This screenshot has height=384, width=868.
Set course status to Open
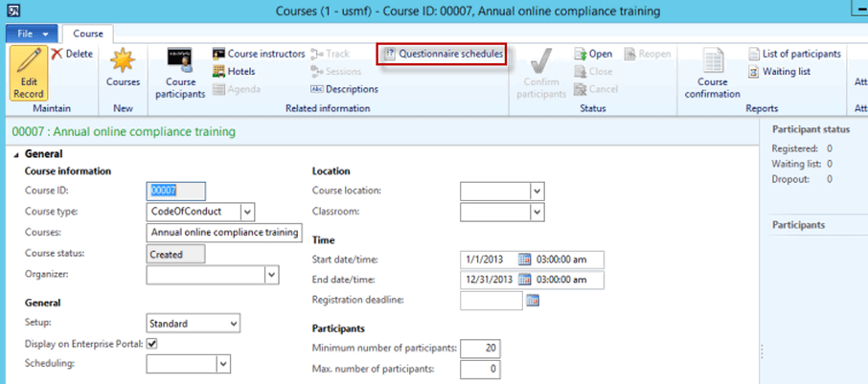(593, 54)
